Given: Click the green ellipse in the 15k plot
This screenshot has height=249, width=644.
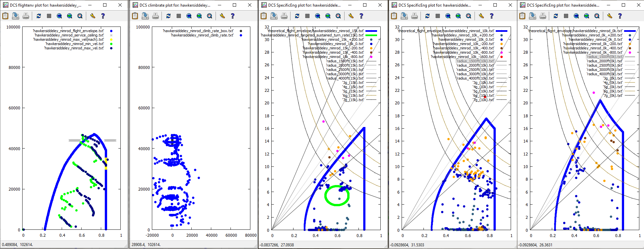Looking at the screenshot, I should click(326, 196).
